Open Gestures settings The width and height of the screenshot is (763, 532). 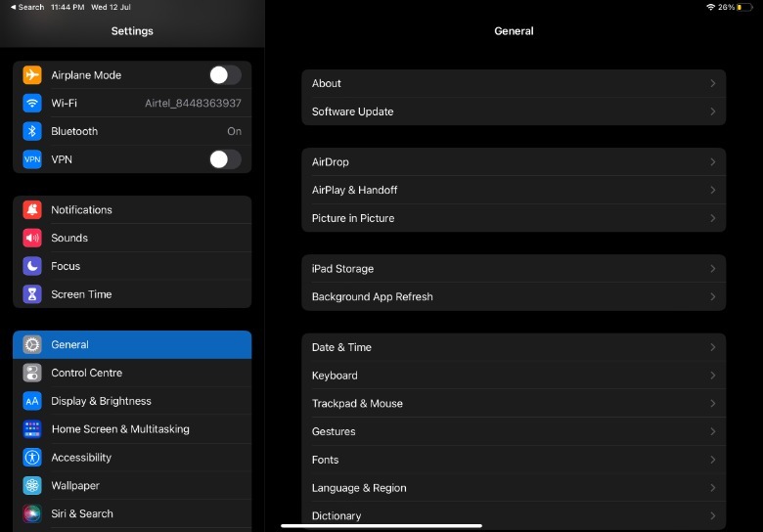coord(514,432)
